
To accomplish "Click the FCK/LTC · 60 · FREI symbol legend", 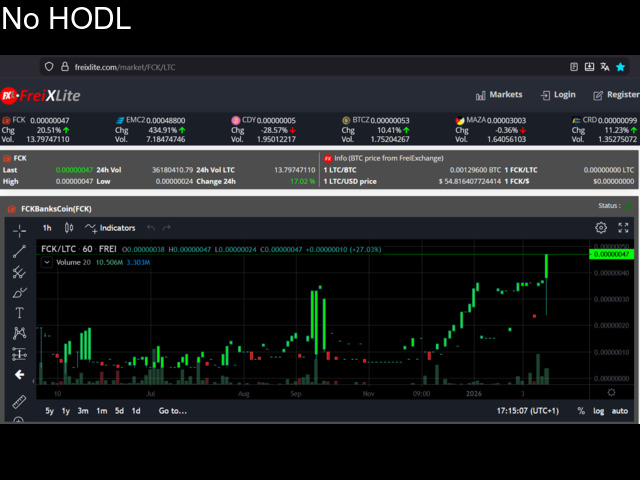I will [x=79, y=249].
